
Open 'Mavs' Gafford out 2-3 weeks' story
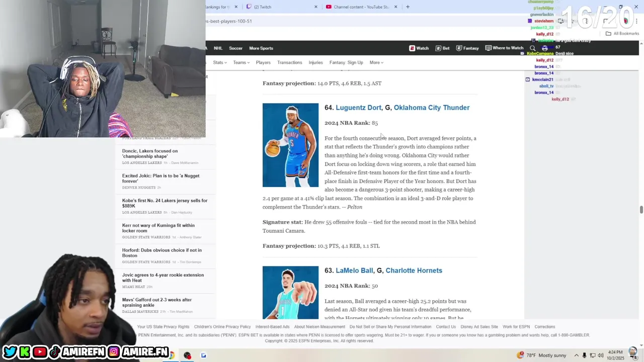point(157,302)
